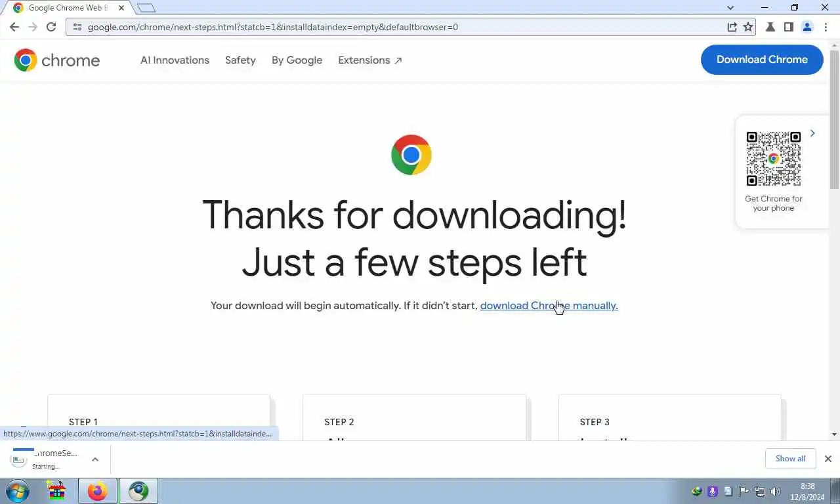Open the profile avatar menu
840x504 pixels.
point(807,27)
